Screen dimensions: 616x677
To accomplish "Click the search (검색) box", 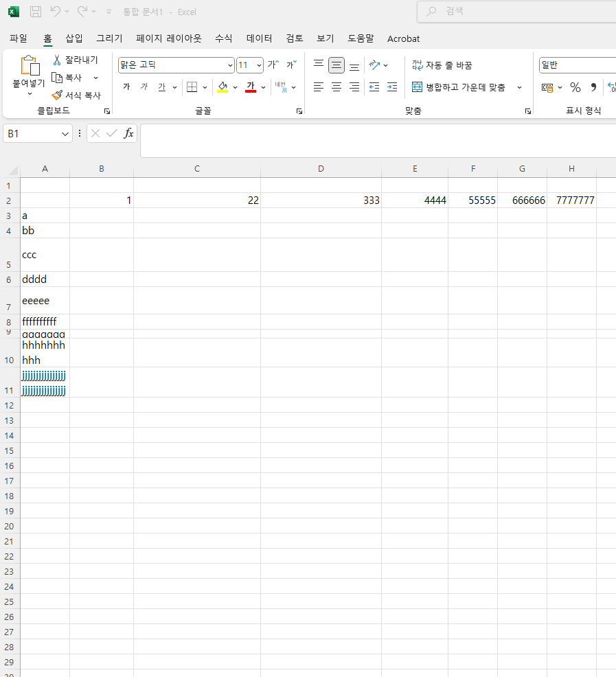I will tap(516, 12).
